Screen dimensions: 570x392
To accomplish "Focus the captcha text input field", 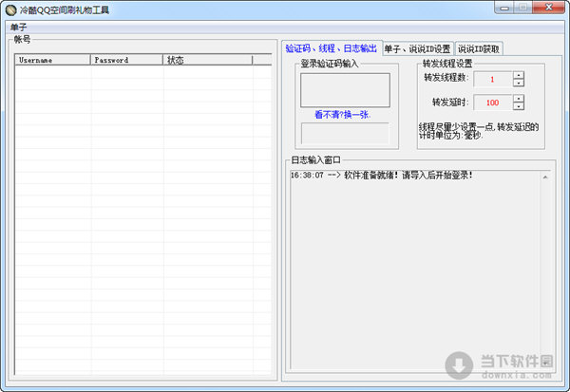I will (x=345, y=133).
